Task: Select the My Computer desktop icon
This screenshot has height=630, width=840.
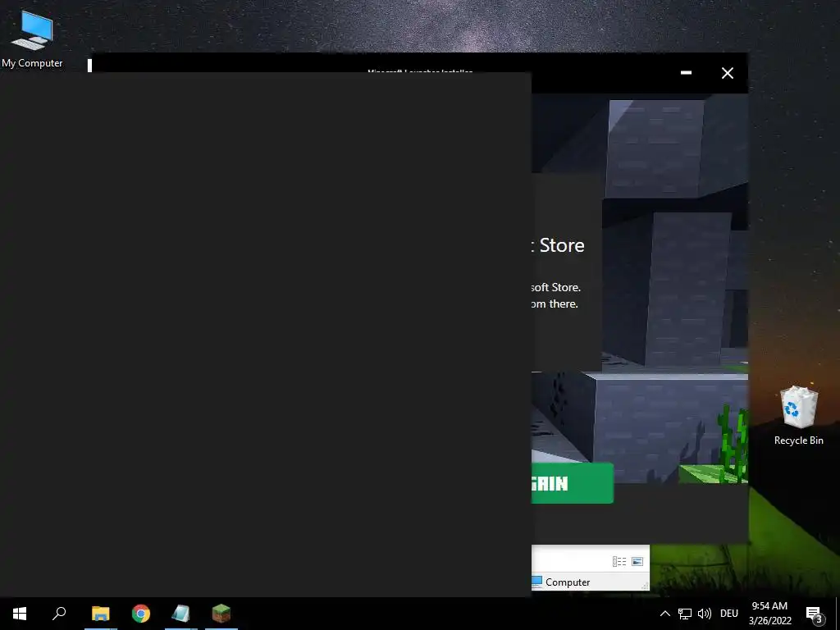Action: (x=32, y=39)
